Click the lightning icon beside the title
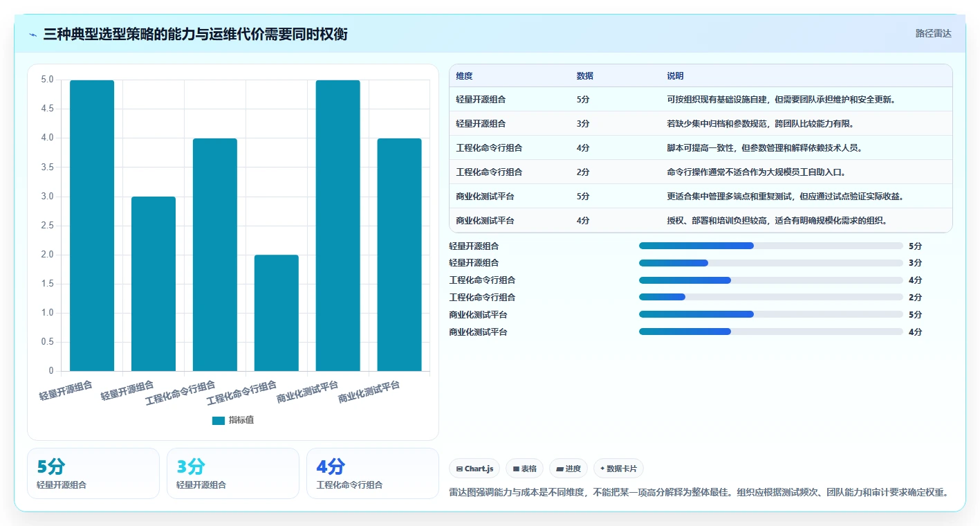The image size is (980, 526). (33, 35)
